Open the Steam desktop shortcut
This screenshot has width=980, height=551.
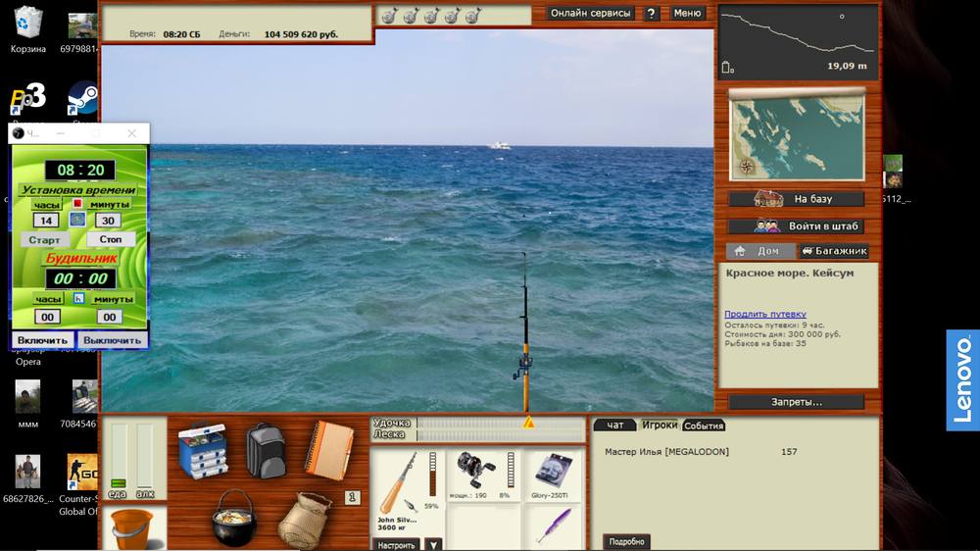[x=83, y=100]
